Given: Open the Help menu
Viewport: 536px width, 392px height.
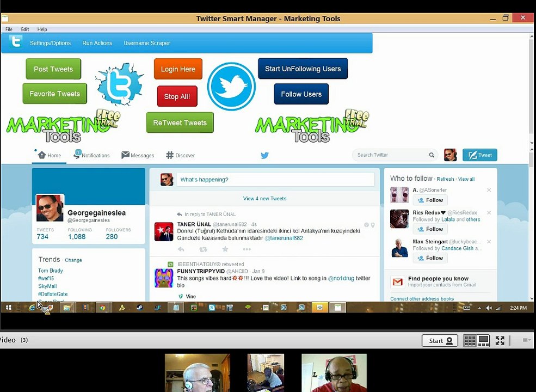Looking at the screenshot, I should click(x=42, y=29).
